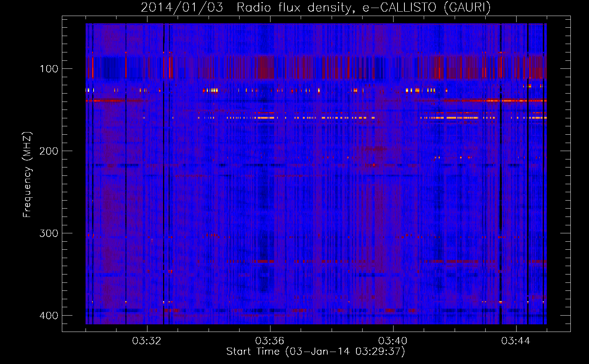Click the 400 frequency tick label
589x364 pixels.
pos(49,316)
